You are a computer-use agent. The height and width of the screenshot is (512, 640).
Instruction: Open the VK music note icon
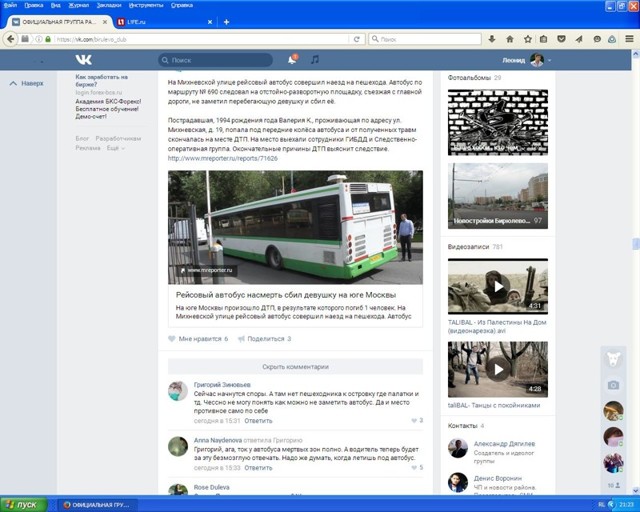pyautogui.click(x=314, y=60)
